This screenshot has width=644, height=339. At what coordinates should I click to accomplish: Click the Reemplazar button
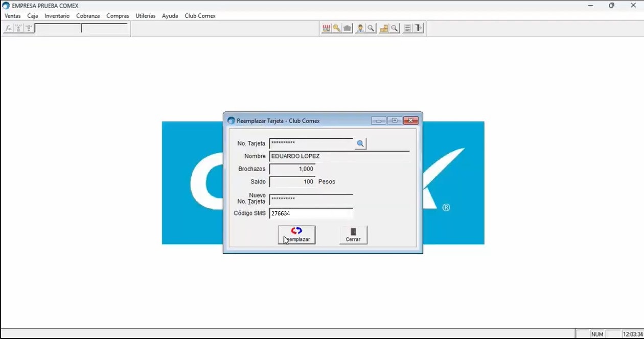[x=296, y=235]
